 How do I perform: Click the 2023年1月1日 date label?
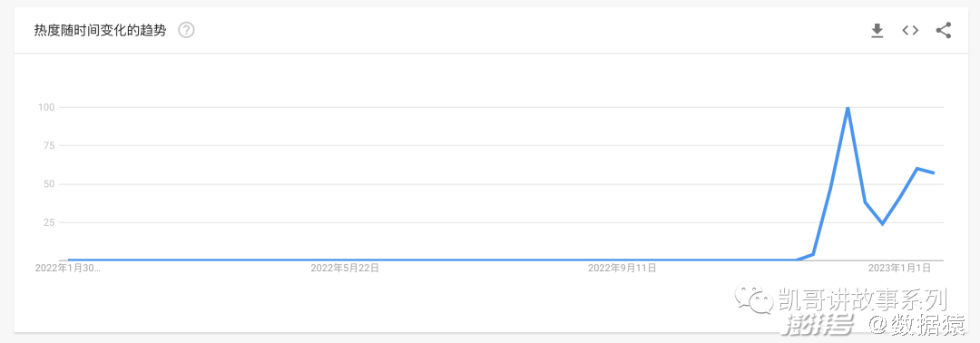[899, 268]
